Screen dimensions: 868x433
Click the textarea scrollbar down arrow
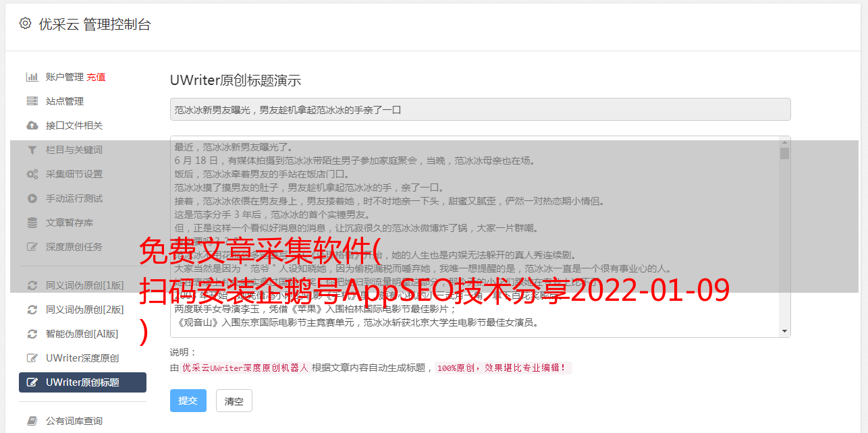click(784, 331)
